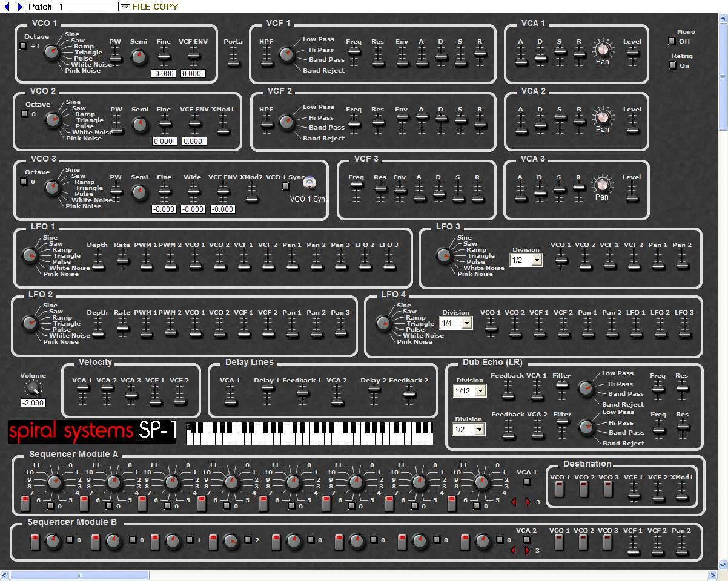
Task: Click the VCF 1 Freq slider
Action: (354, 56)
